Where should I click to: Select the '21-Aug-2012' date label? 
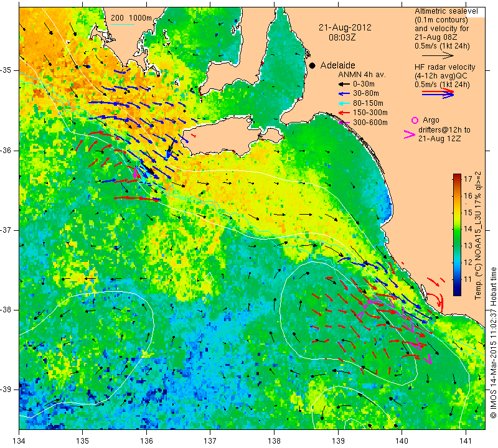(345, 27)
